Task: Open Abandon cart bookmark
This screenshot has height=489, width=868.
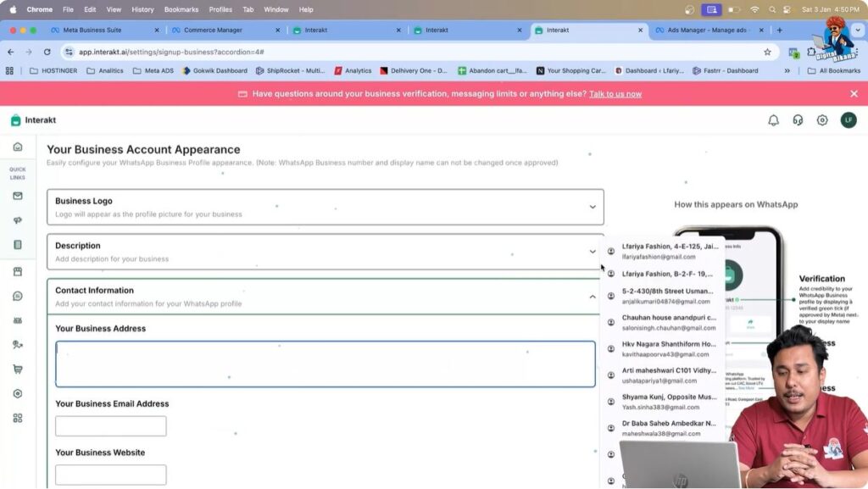Action: click(x=492, y=71)
